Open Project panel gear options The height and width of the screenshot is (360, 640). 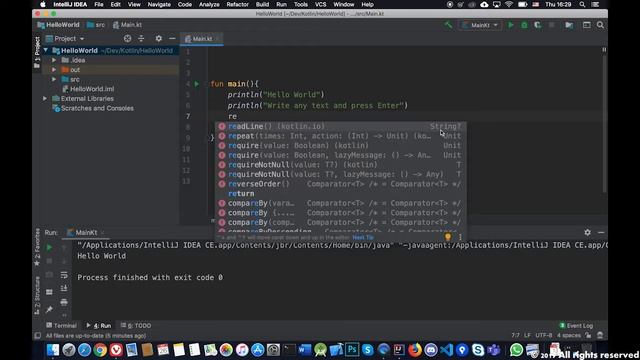click(x=158, y=38)
